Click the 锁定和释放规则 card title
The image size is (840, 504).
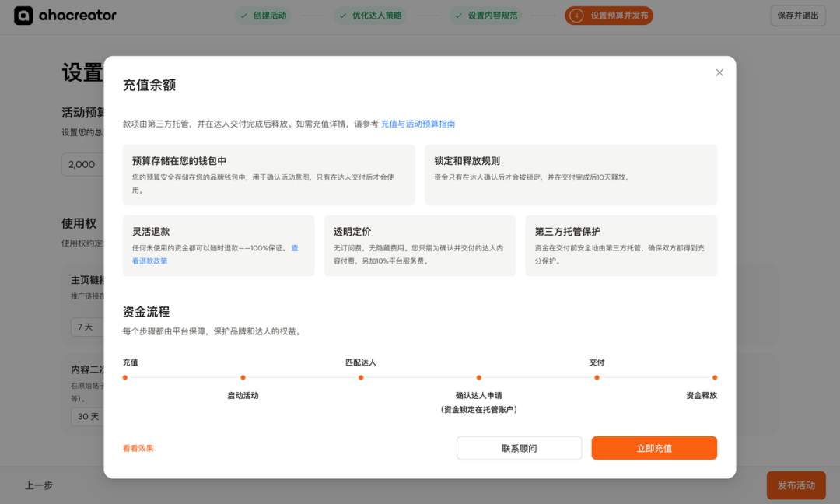click(x=467, y=161)
